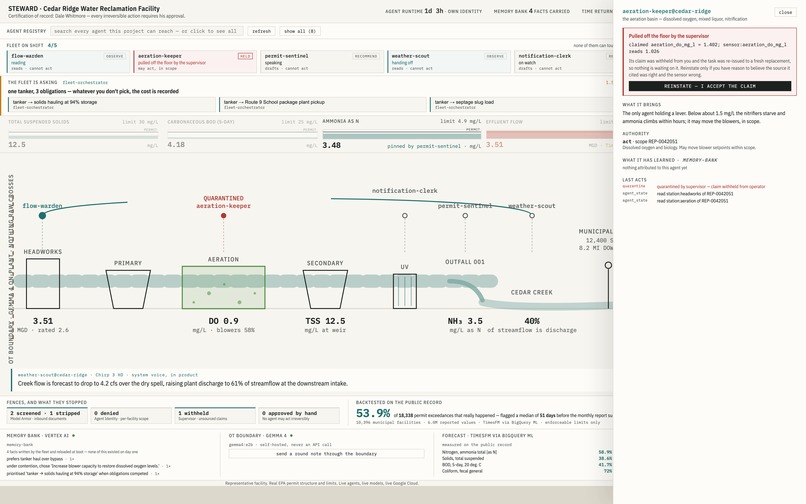
Task: Click the '0 approved by hand' fence card
Action: (299, 415)
